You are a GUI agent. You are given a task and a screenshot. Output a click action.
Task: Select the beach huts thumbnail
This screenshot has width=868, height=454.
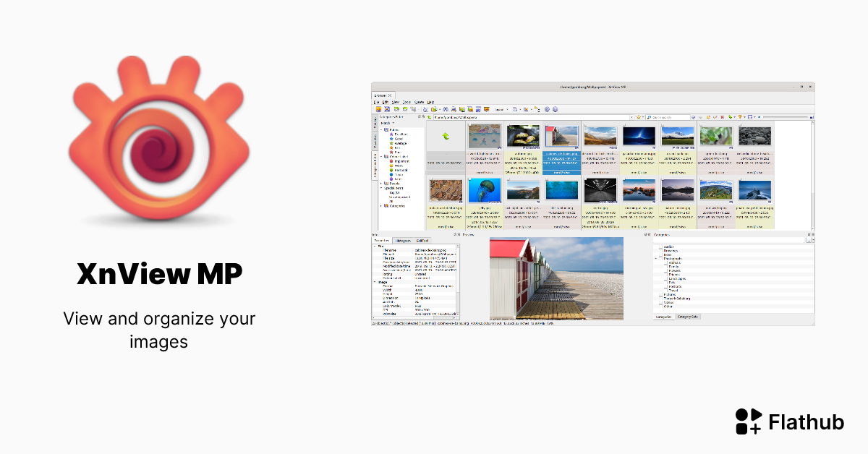click(562, 137)
